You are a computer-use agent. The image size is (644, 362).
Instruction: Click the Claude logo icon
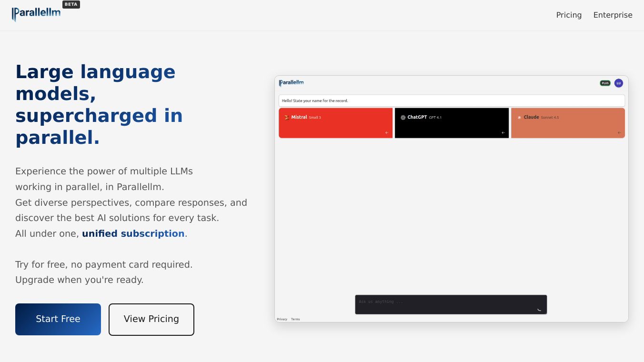pyautogui.click(x=519, y=117)
